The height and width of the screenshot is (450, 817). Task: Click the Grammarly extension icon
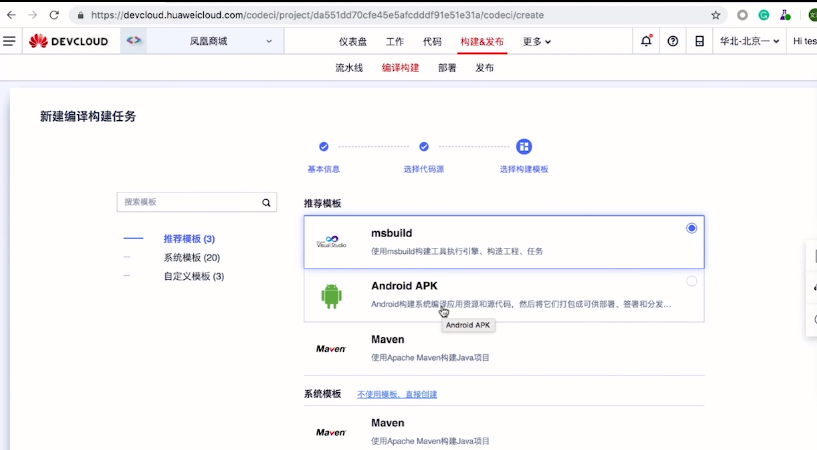coord(764,15)
